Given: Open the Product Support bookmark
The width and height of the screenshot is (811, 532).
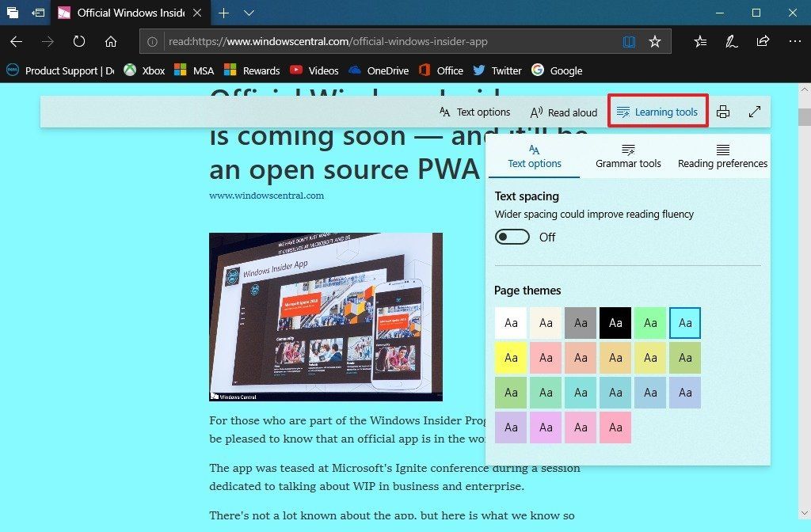Looking at the screenshot, I should coord(60,70).
